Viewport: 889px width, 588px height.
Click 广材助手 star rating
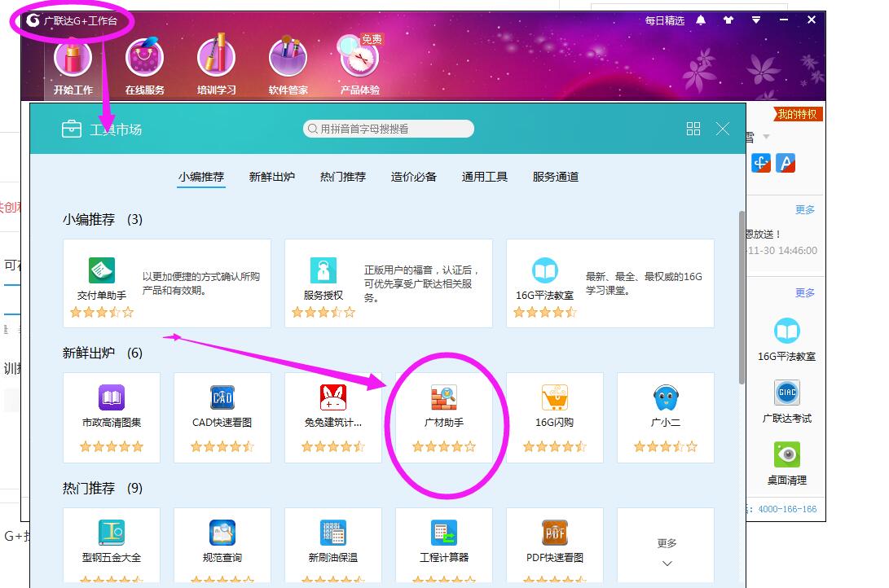coord(444,446)
